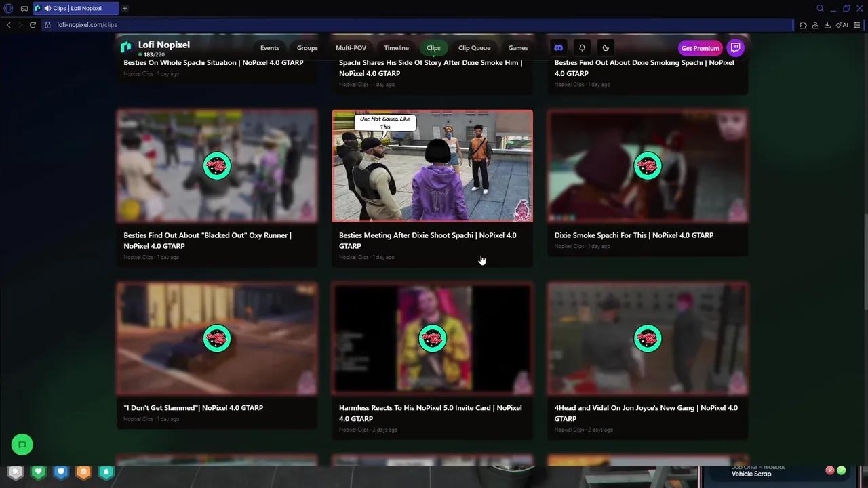The image size is (868, 488).
Task: Mute the Clips tab audio icon
Action: [47, 8]
